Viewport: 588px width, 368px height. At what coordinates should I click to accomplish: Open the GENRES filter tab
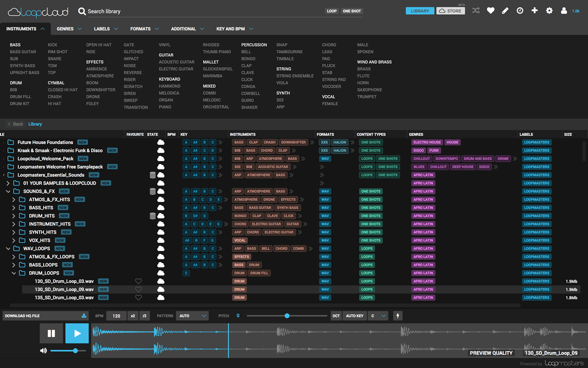click(69, 29)
